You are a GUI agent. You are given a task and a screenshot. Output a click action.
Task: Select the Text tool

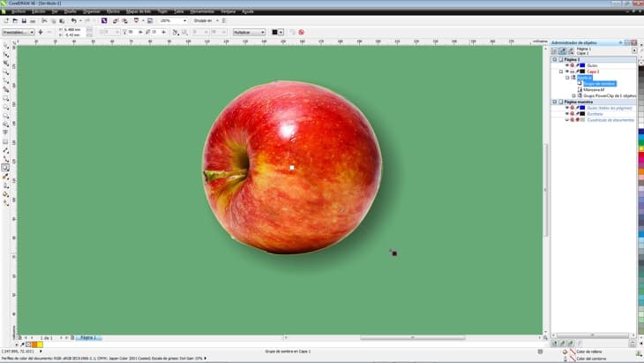(6, 132)
